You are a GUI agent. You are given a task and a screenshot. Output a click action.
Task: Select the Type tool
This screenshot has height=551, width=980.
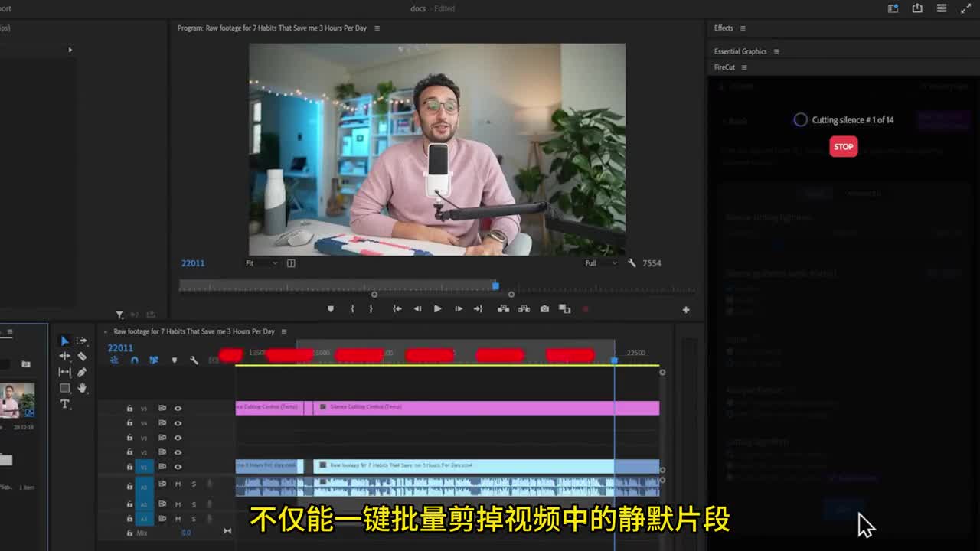pyautogui.click(x=65, y=404)
